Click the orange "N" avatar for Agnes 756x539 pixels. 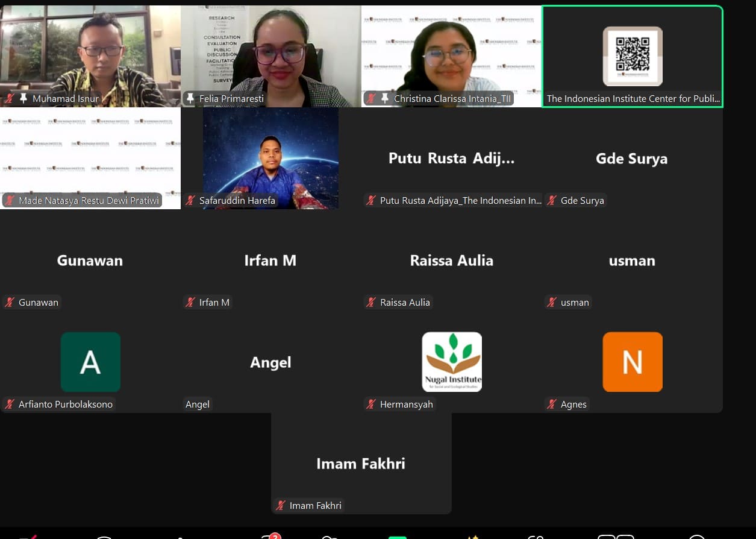[633, 362]
